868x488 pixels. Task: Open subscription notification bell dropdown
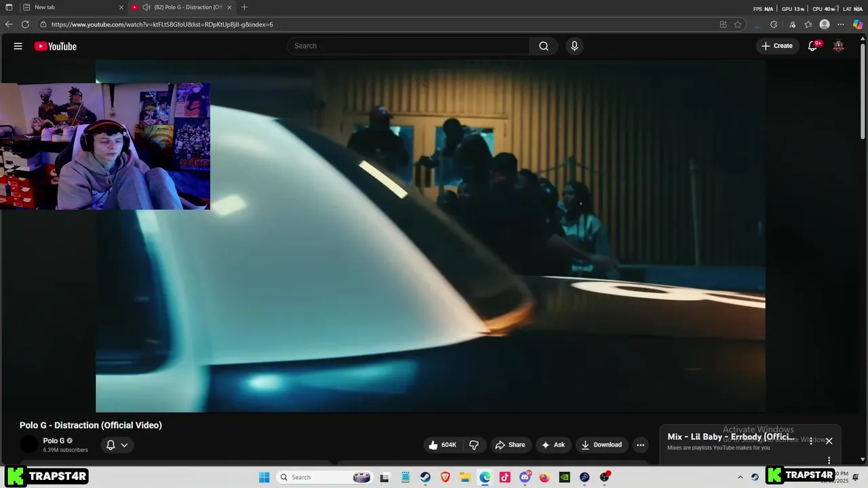[x=117, y=445]
